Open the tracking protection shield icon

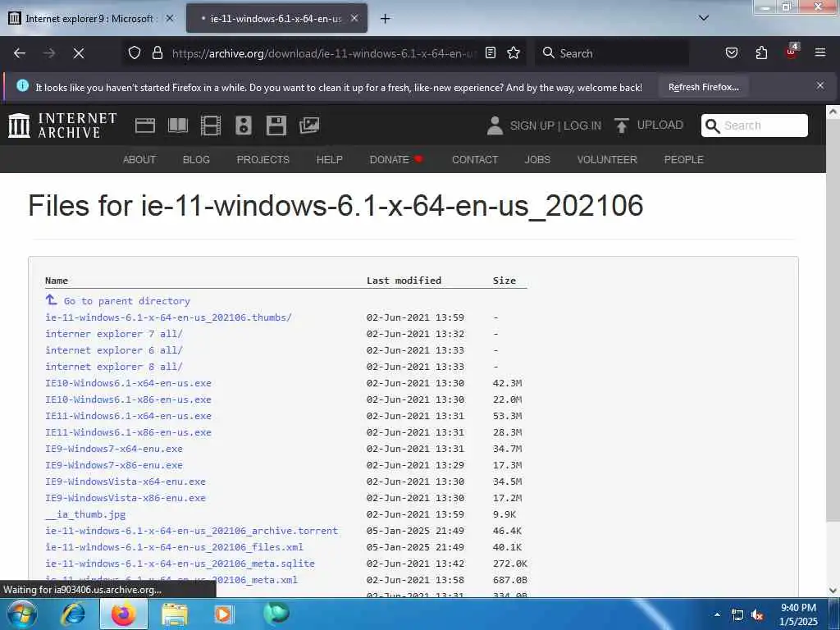[135, 52]
